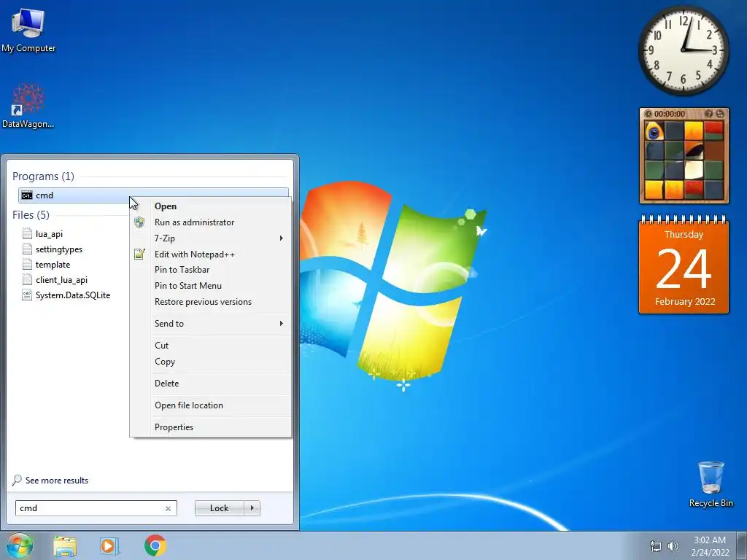This screenshot has height=560, width=747.
Task: Select the DataWagon desktop shortcut
Action: 28,106
